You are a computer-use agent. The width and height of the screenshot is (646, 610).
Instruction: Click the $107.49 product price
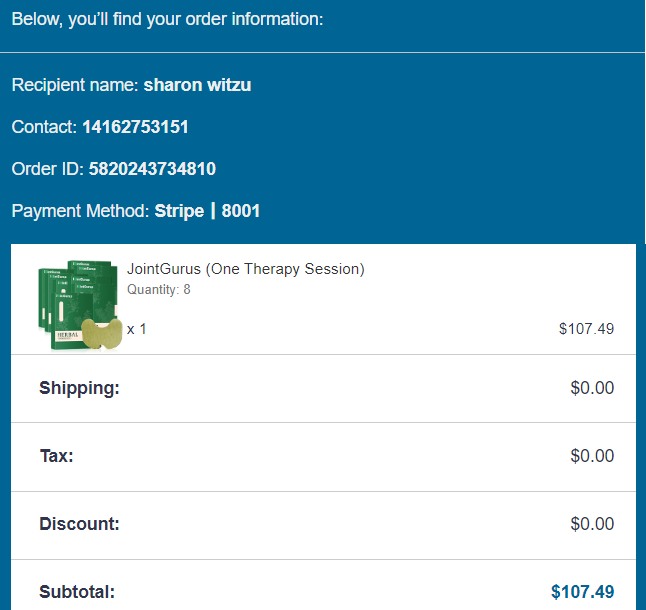coord(586,328)
